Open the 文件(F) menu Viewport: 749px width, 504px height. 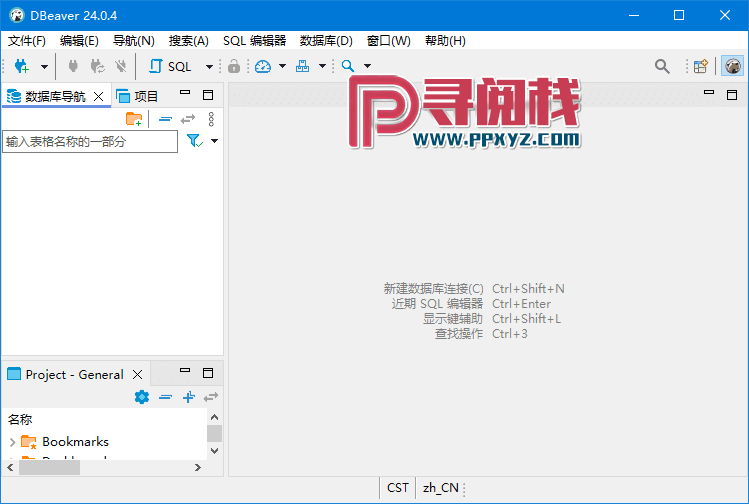coord(27,41)
